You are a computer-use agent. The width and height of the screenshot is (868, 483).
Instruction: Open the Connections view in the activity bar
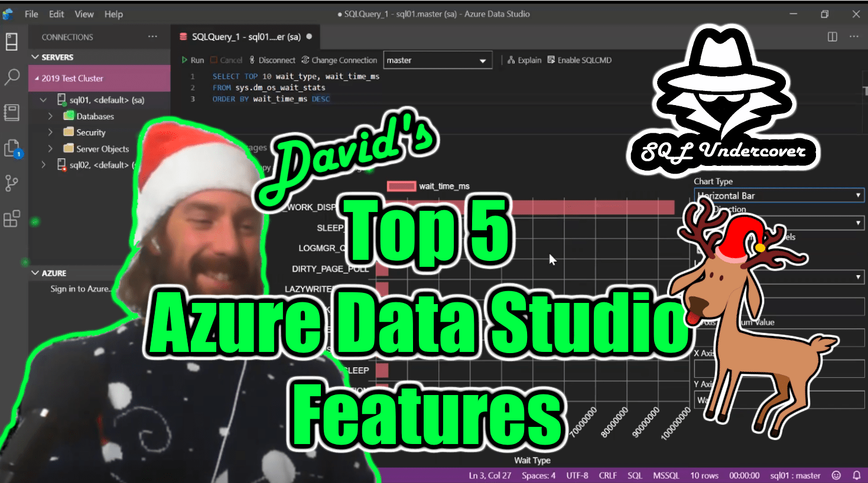11,41
